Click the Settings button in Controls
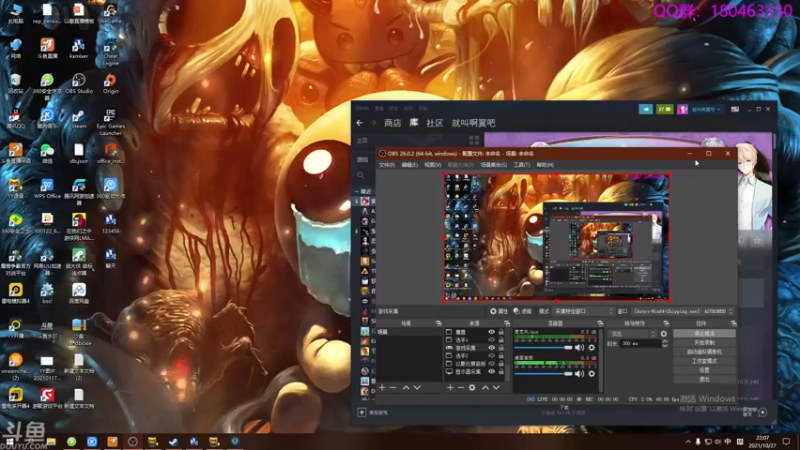Viewport: 800px width, 450px height. (x=704, y=370)
